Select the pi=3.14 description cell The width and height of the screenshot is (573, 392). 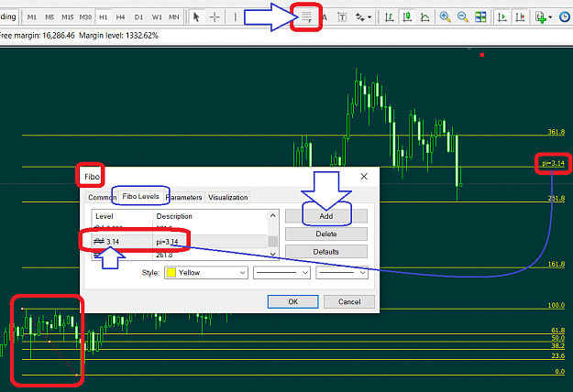[x=211, y=242]
